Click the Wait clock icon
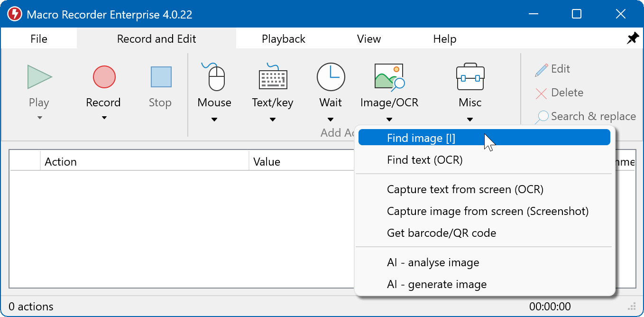644x317 pixels. [331, 77]
